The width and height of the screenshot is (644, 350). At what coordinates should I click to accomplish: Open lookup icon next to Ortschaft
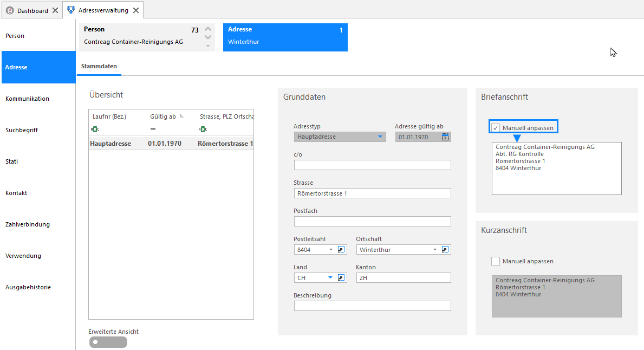445,249
